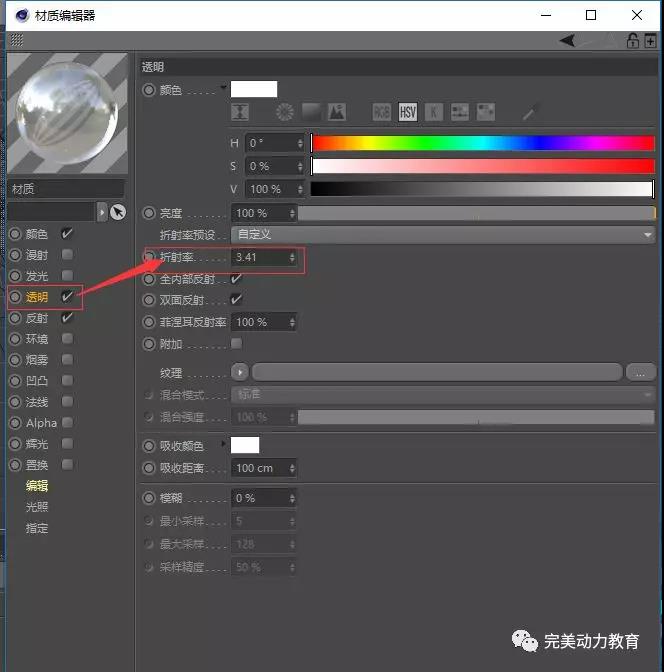
Task: Switch color sliders to HSV mode
Action: (x=408, y=112)
